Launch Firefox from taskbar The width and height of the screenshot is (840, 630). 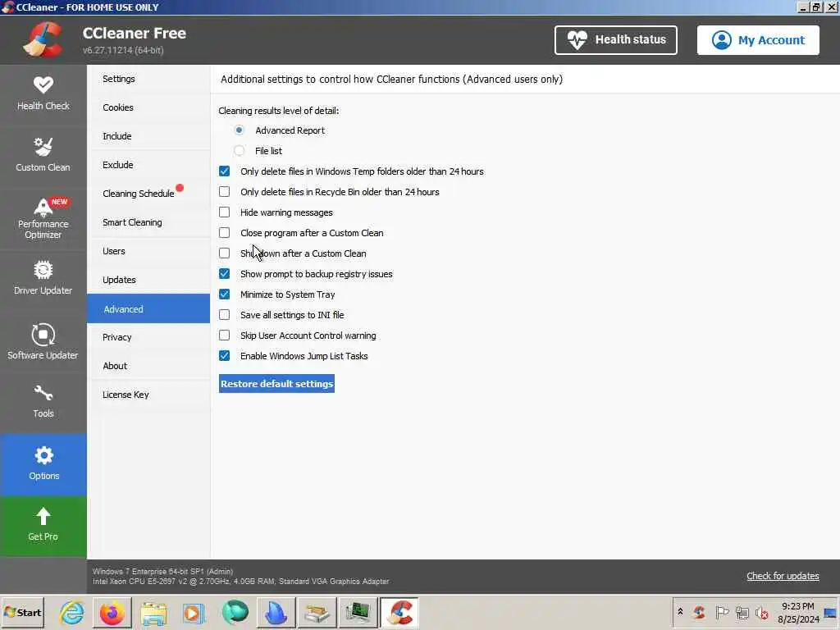pyautogui.click(x=112, y=613)
